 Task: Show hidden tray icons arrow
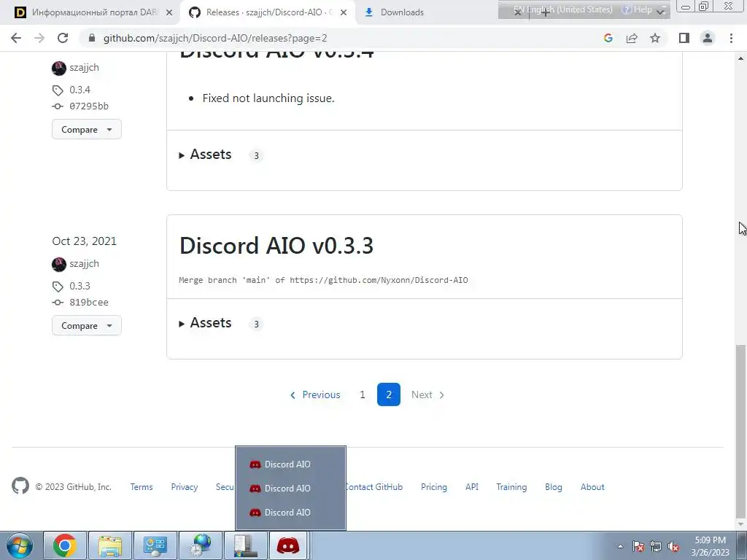pos(620,546)
